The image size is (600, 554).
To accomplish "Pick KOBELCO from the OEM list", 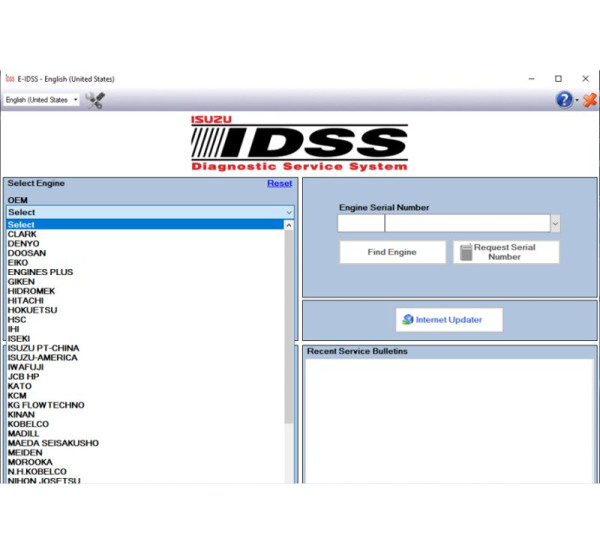I will [29, 424].
